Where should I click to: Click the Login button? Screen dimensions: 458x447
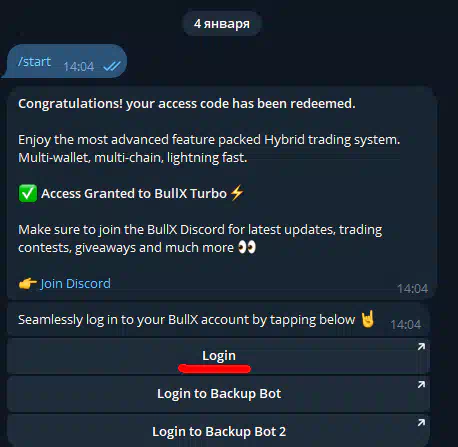click(x=218, y=356)
